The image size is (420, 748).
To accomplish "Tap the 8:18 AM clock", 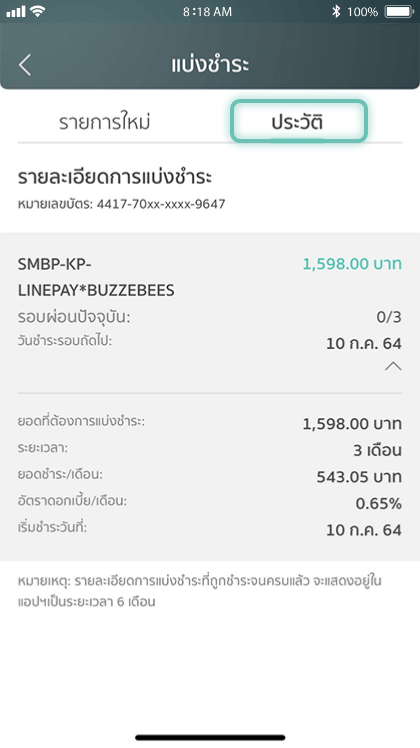I will click(208, 11).
